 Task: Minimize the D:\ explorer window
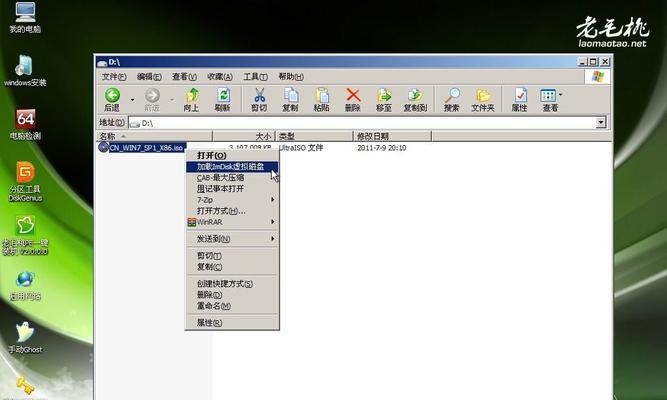[x=583, y=62]
